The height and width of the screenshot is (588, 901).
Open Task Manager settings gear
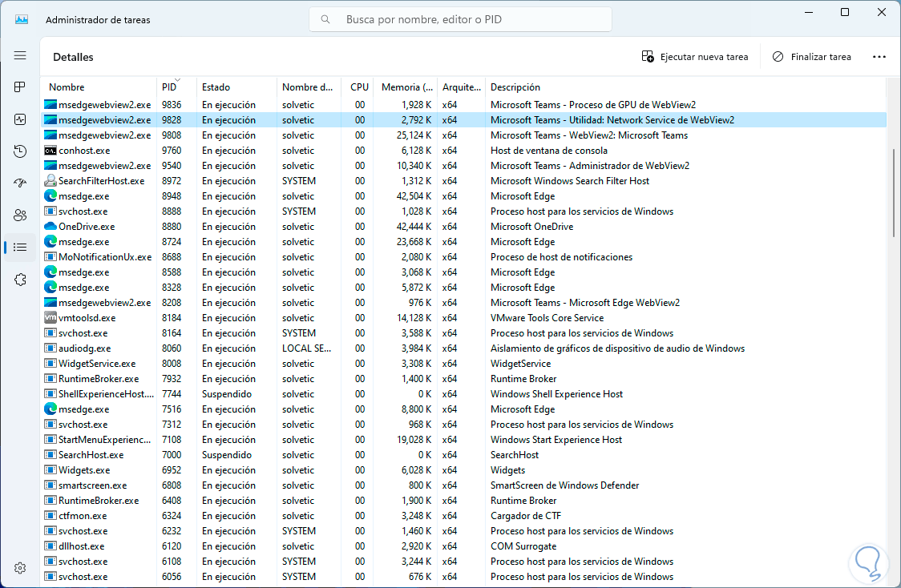pos(20,568)
